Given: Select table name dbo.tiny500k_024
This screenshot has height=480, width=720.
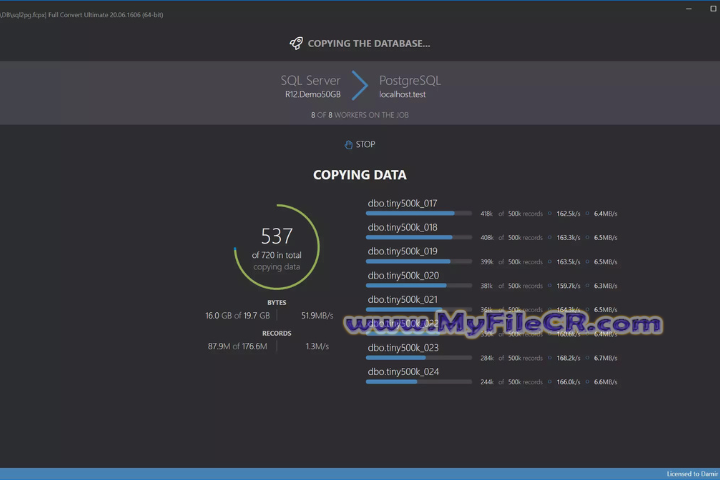Looking at the screenshot, I should [403, 371].
